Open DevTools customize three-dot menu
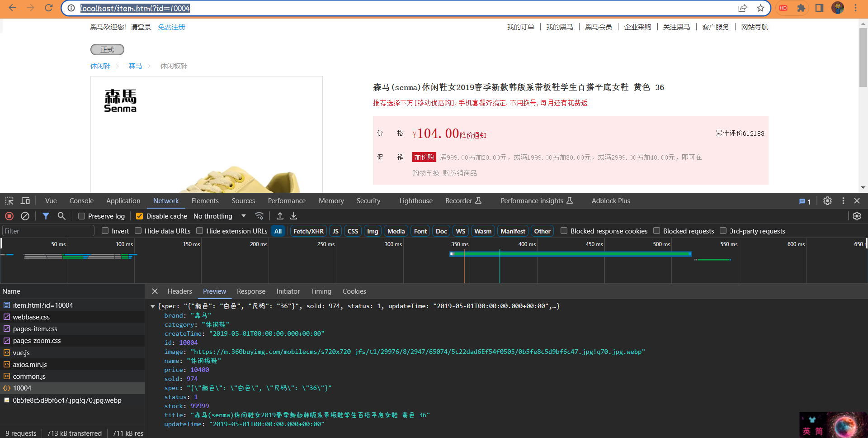This screenshot has height=438, width=868. [843, 201]
